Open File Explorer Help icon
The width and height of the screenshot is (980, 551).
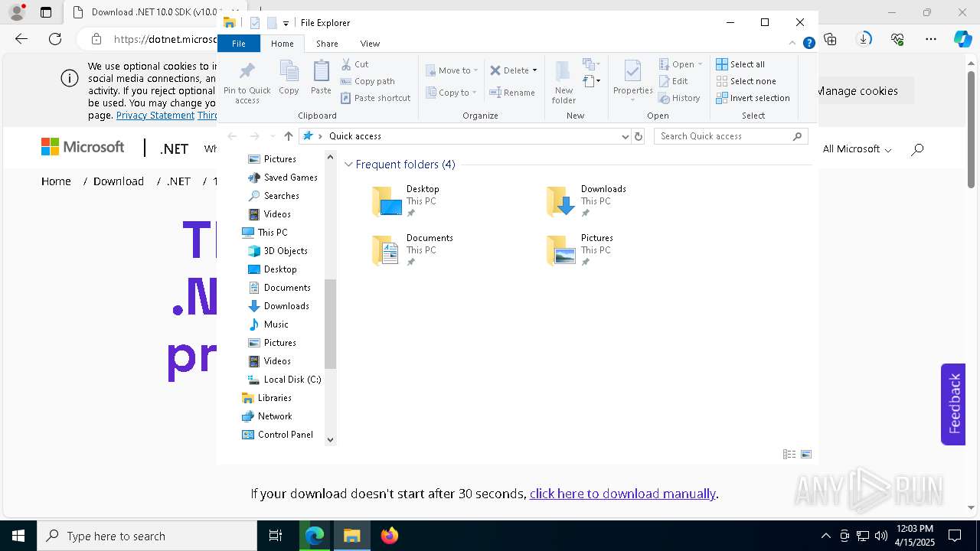808,44
